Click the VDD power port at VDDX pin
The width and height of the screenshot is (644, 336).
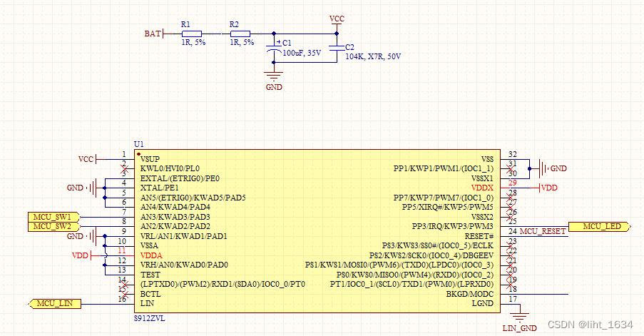pyautogui.click(x=548, y=188)
